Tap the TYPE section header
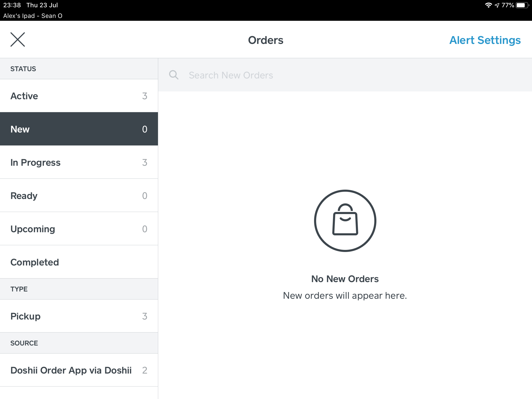This screenshot has width=532, height=399. (x=79, y=289)
